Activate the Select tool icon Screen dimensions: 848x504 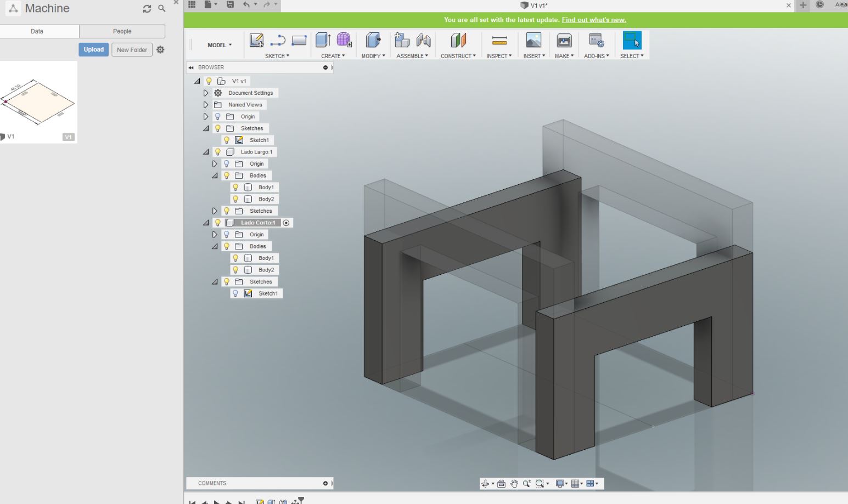pos(632,40)
